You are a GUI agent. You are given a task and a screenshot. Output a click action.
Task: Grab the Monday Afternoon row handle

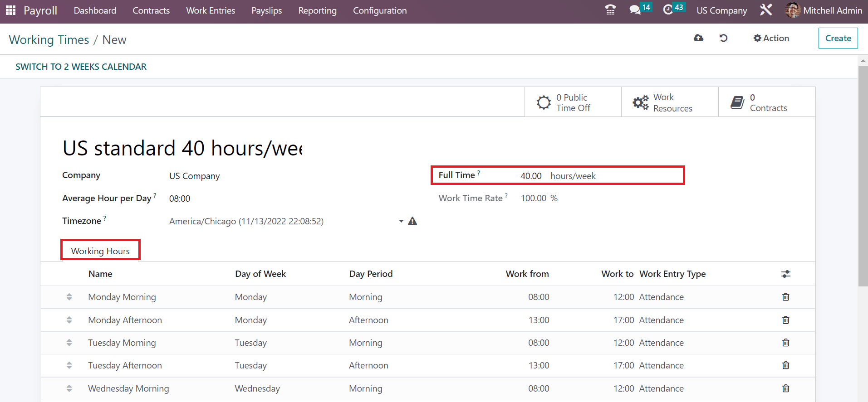click(x=69, y=320)
